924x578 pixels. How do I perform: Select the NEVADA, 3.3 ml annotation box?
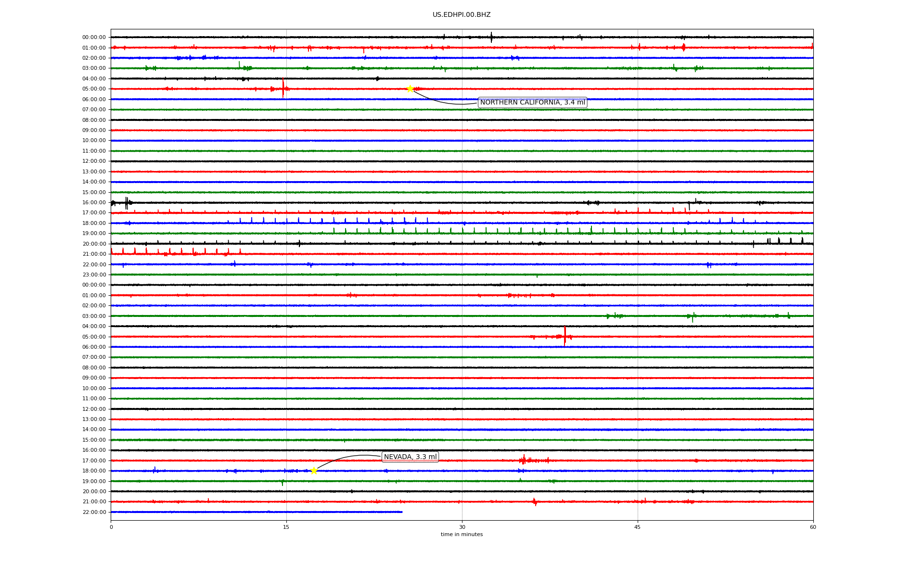coord(410,457)
